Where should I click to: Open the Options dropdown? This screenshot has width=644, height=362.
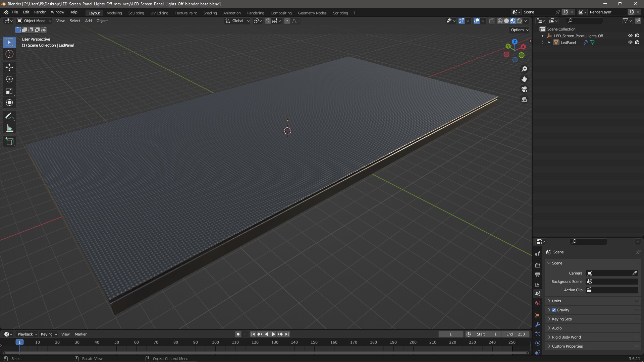519,30
